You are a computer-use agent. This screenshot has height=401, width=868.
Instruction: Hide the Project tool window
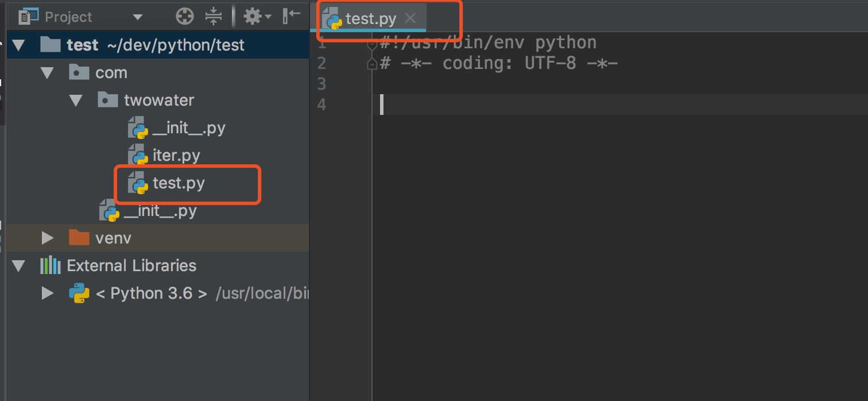click(x=292, y=17)
